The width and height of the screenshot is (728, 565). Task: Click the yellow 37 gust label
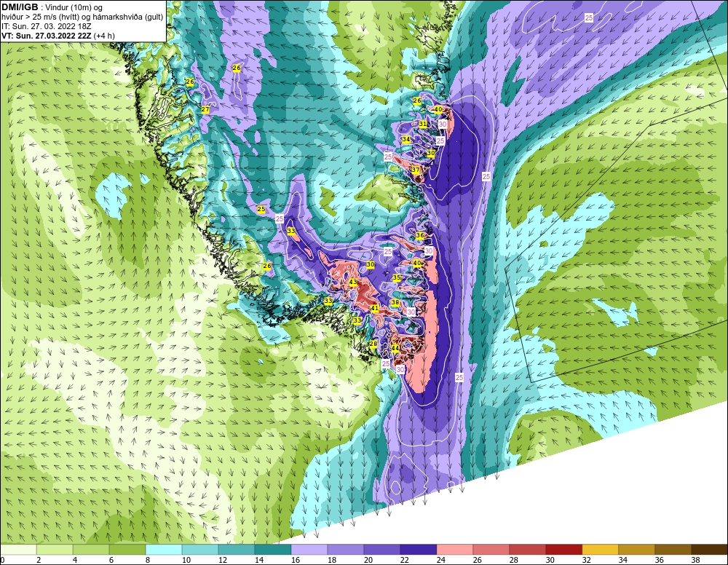(416, 170)
